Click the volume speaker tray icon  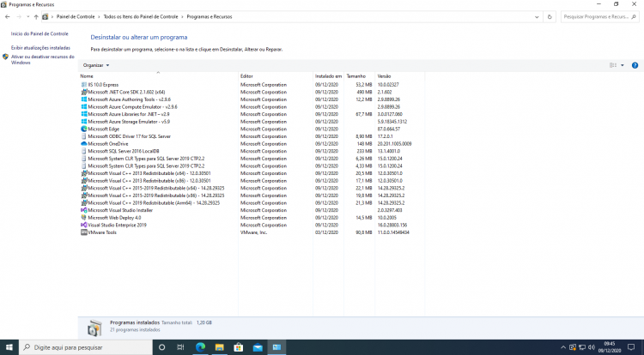click(x=592, y=347)
